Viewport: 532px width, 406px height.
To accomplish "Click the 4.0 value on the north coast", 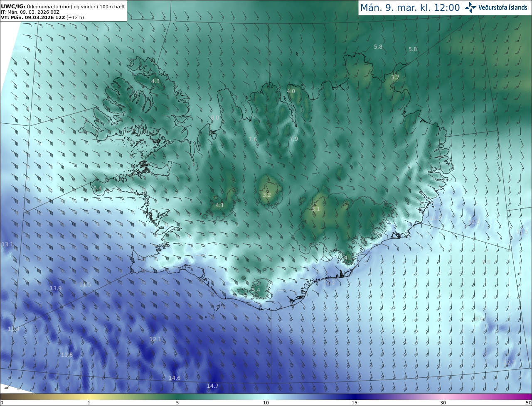I will click(291, 91).
